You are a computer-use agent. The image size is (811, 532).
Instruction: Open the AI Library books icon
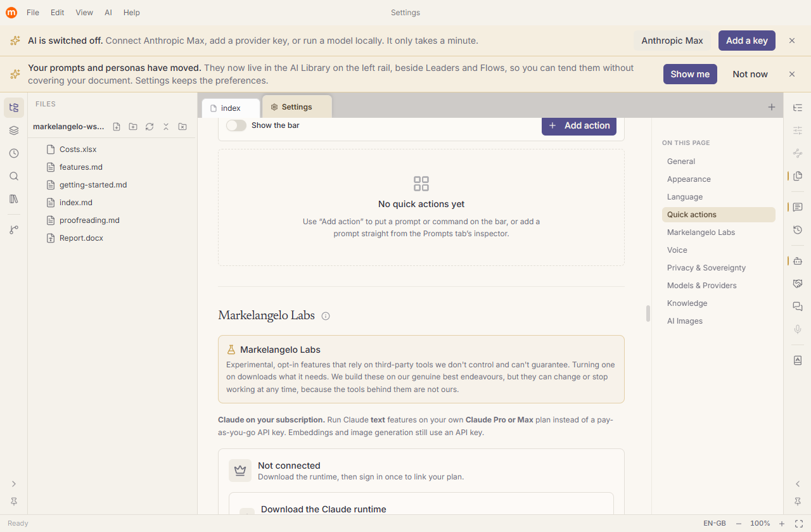click(x=14, y=199)
